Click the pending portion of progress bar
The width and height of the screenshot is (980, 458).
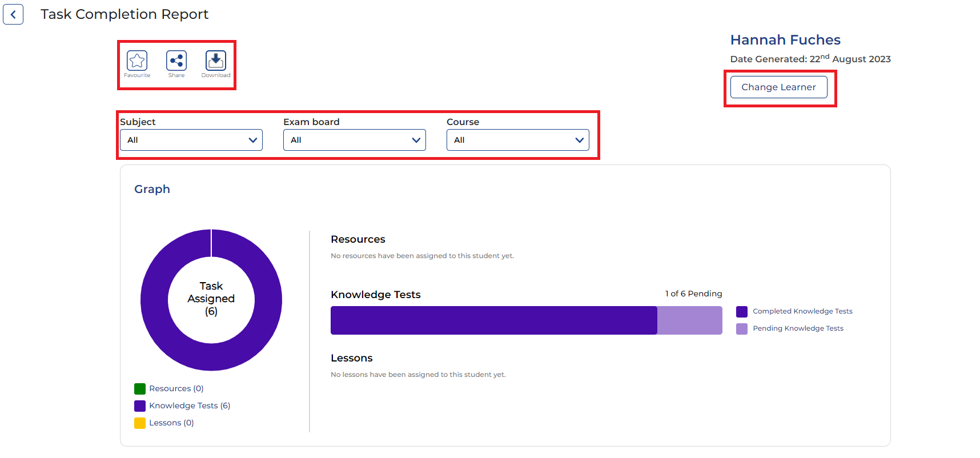pos(689,320)
